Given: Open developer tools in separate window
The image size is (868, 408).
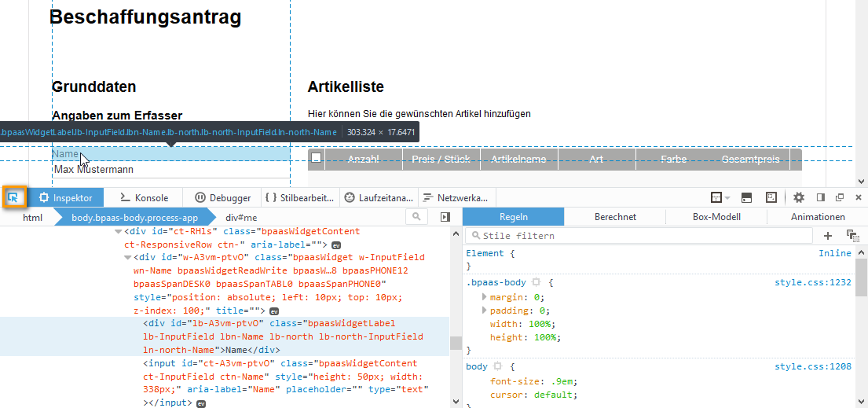Looking at the screenshot, I should tap(840, 197).
